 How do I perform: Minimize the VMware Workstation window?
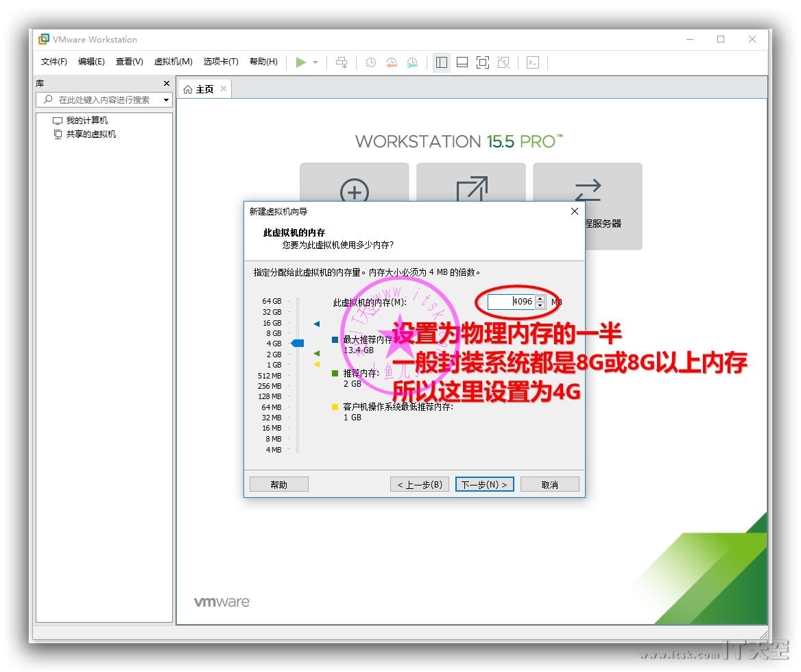(690, 39)
